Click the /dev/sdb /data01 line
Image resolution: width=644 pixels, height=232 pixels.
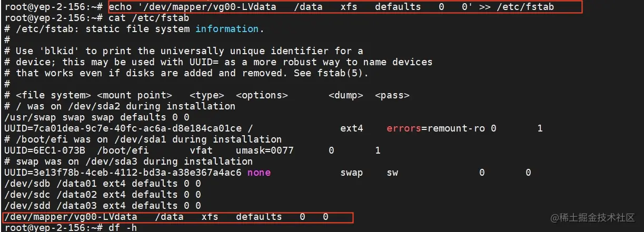(x=102, y=184)
